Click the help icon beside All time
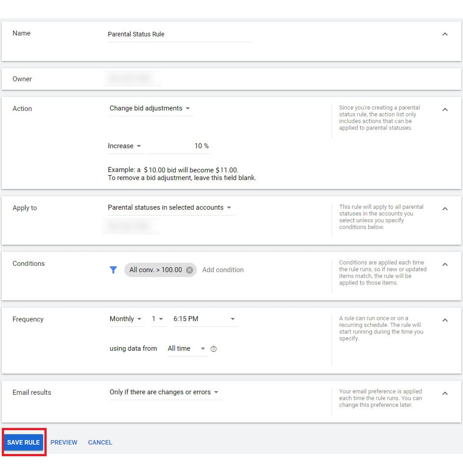The image size is (463, 476). click(214, 349)
